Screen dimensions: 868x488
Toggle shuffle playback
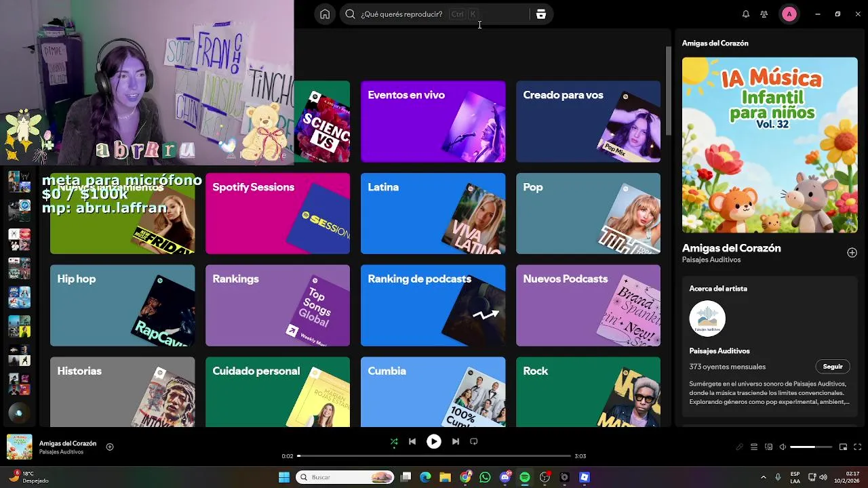394,442
